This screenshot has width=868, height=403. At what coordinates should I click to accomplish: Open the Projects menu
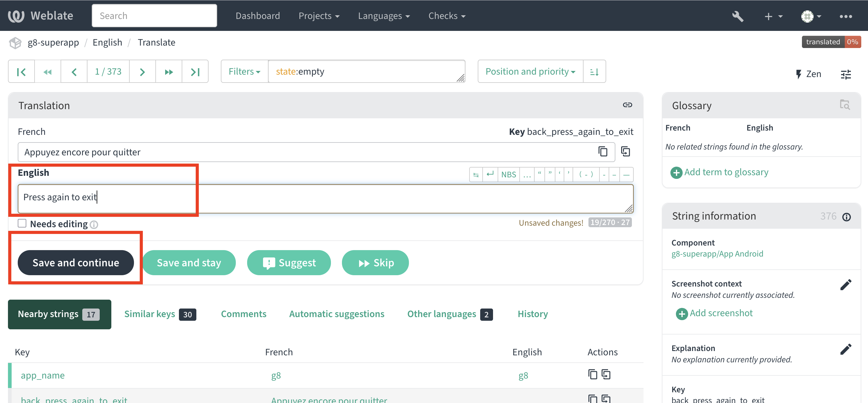(x=319, y=16)
